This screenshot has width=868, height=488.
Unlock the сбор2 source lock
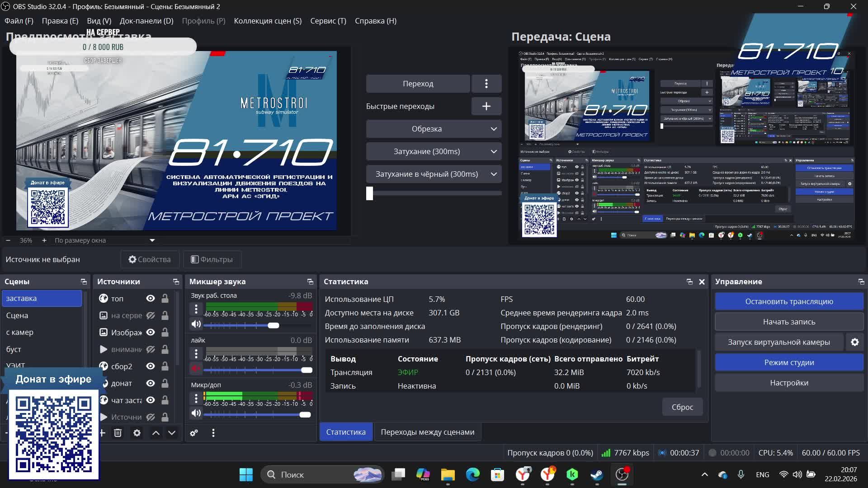pos(165,366)
